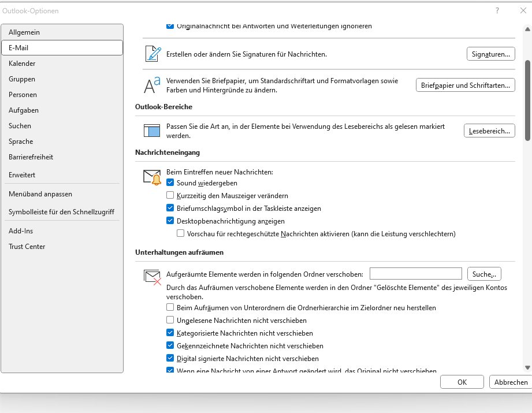The width and height of the screenshot is (532, 413).
Task: Open Erweitert options category
Action: pos(62,175)
